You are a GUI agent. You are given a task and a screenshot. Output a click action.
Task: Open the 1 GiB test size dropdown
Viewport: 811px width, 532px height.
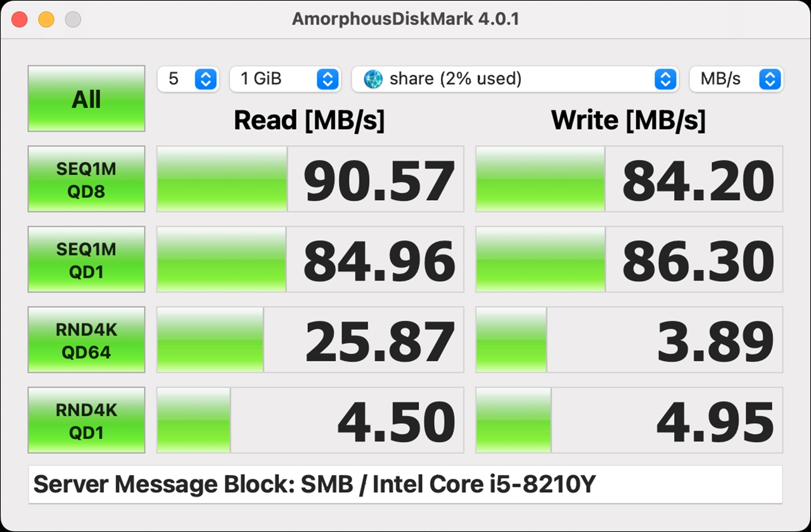tap(285, 79)
